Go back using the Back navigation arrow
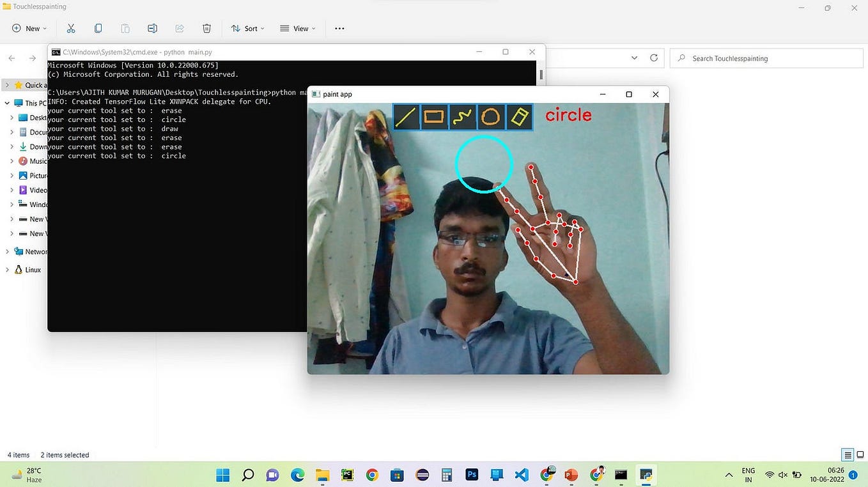Screen dimensions: 868x487 tap(11, 58)
